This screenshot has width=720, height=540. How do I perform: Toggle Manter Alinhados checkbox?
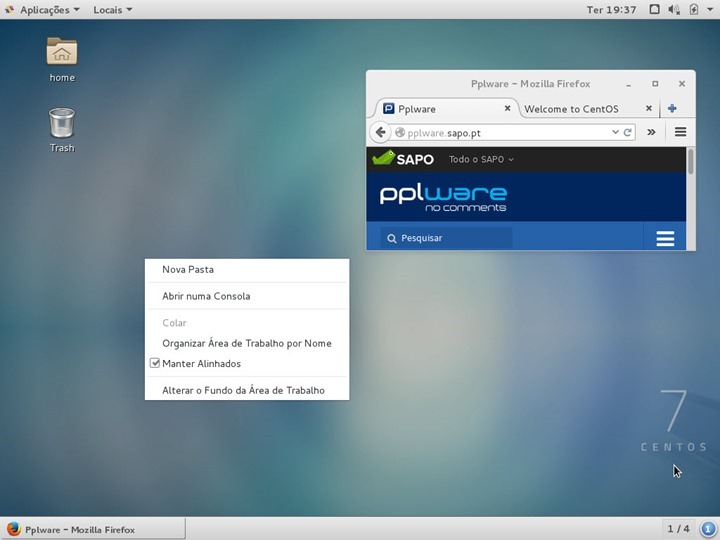click(x=155, y=363)
